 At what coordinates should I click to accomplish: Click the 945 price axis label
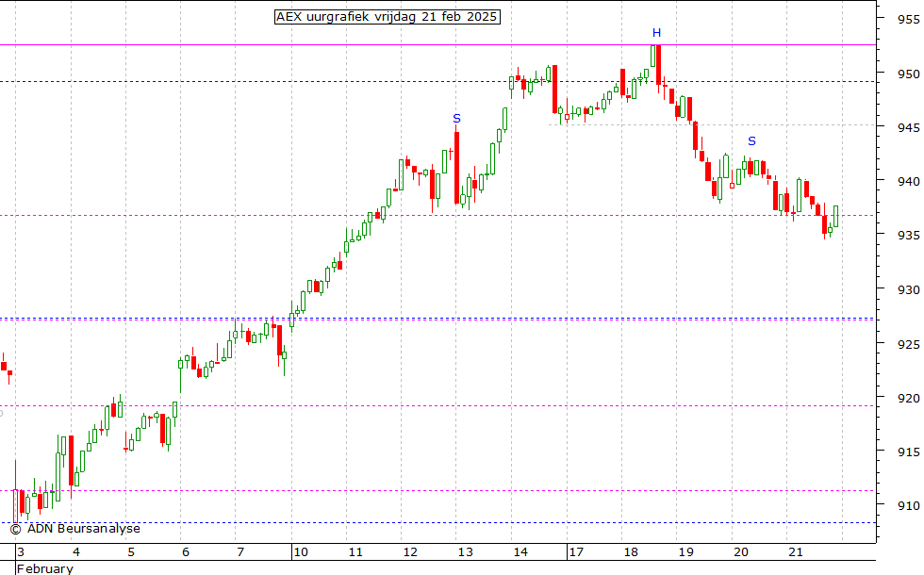click(908, 127)
